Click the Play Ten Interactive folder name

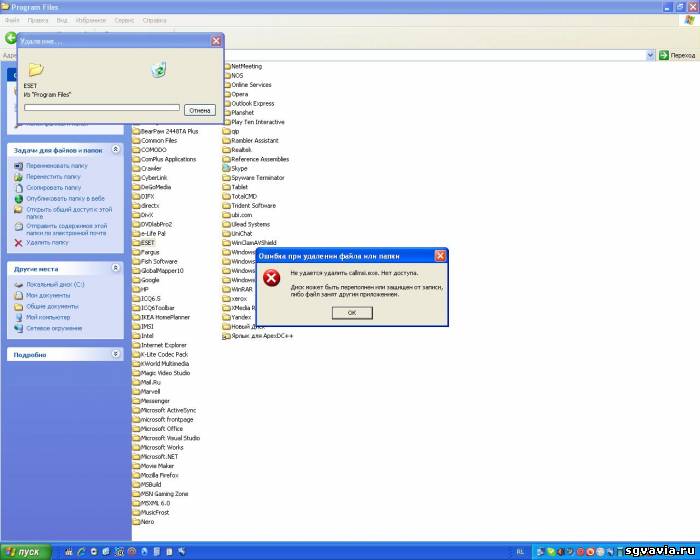point(258,122)
